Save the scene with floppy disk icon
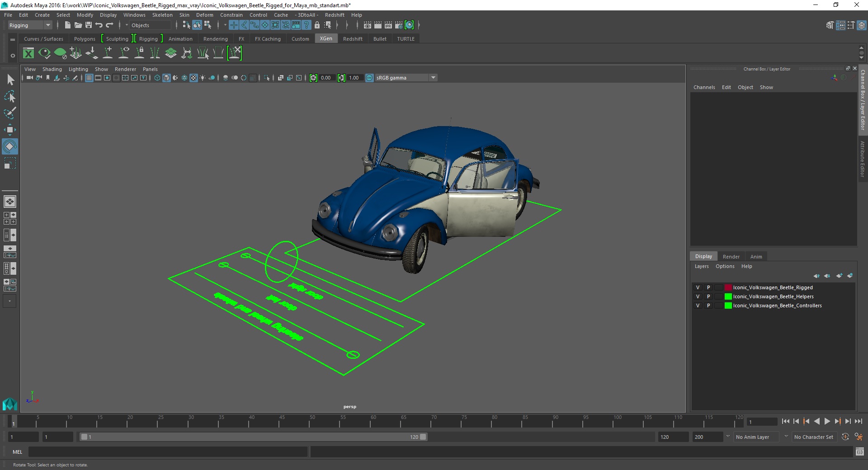868x470 pixels. point(89,25)
